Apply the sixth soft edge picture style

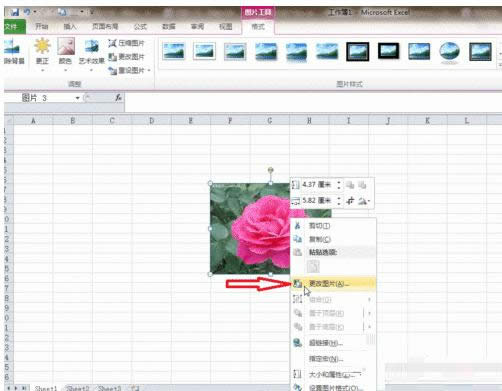tap(327, 51)
